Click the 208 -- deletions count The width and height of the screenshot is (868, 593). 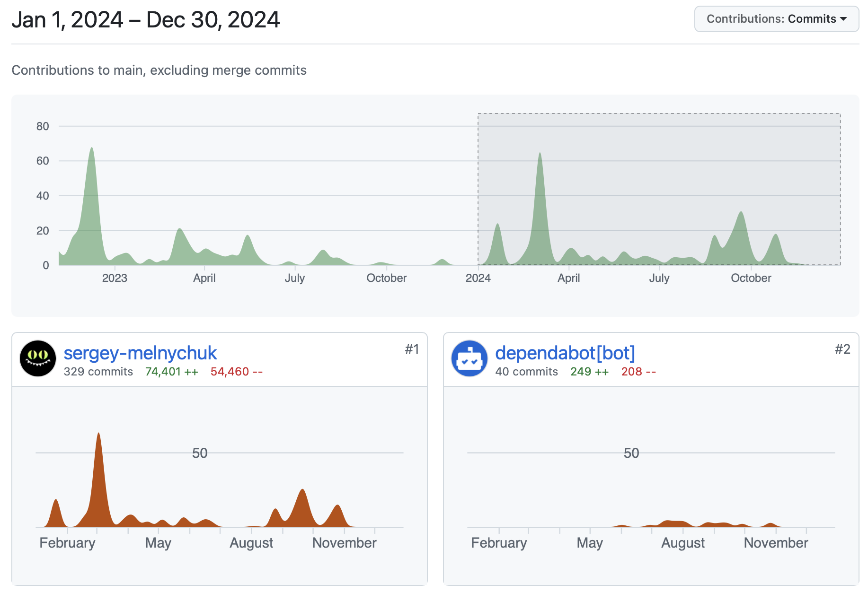[638, 372]
